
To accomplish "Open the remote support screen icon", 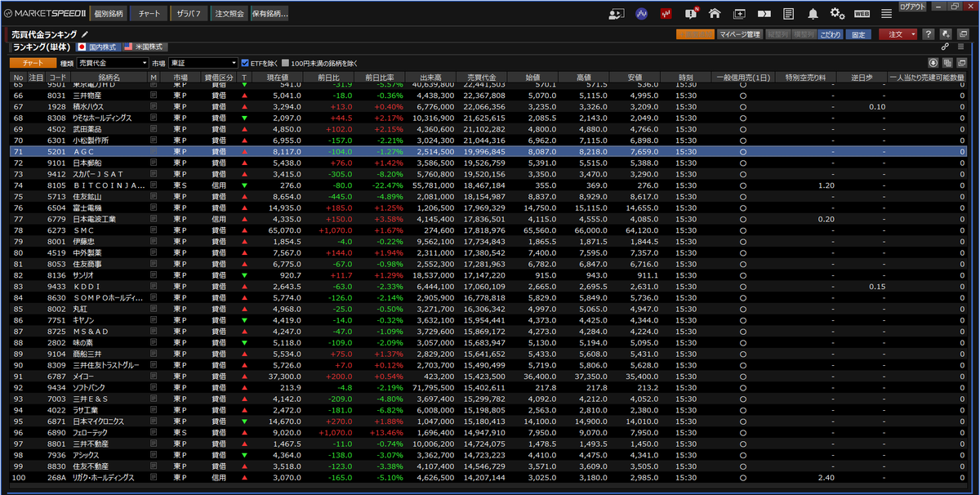I will tap(617, 14).
